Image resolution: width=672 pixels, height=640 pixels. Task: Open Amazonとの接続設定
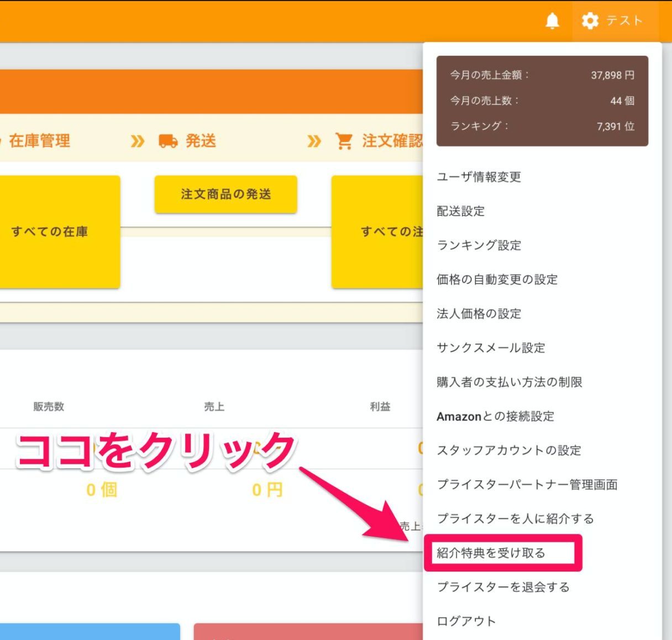click(x=495, y=416)
